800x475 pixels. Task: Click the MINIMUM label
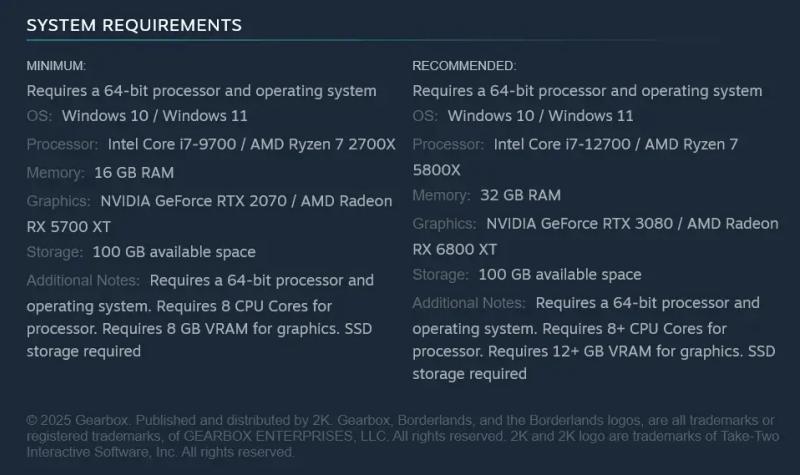[x=56, y=66]
